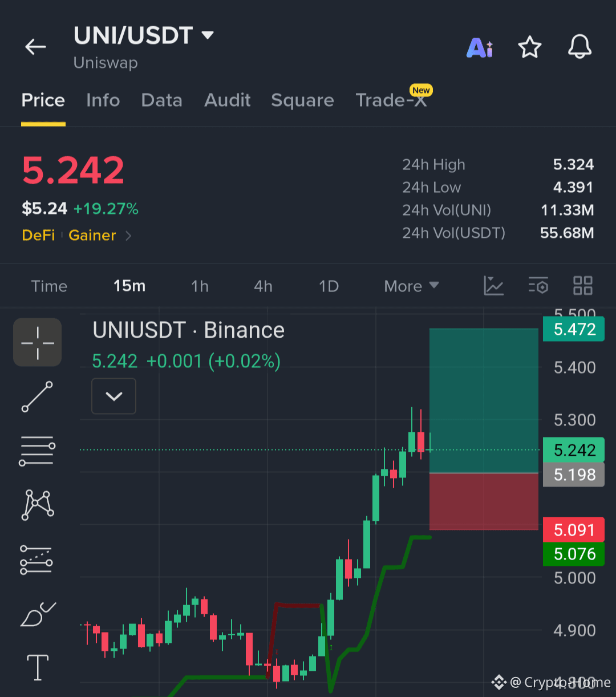
Task: Tap the DeFi category tag
Action: pyautogui.click(x=38, y=236)
